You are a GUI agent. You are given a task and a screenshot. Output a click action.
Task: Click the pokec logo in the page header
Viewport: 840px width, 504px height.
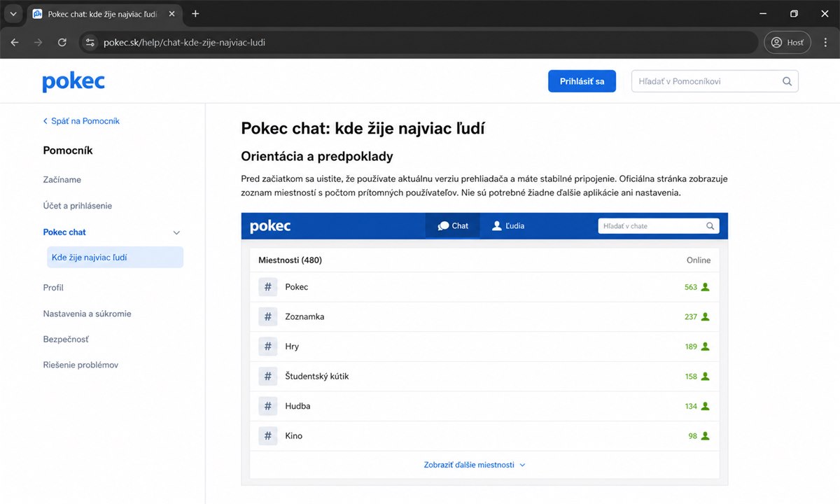click(73, 82)
